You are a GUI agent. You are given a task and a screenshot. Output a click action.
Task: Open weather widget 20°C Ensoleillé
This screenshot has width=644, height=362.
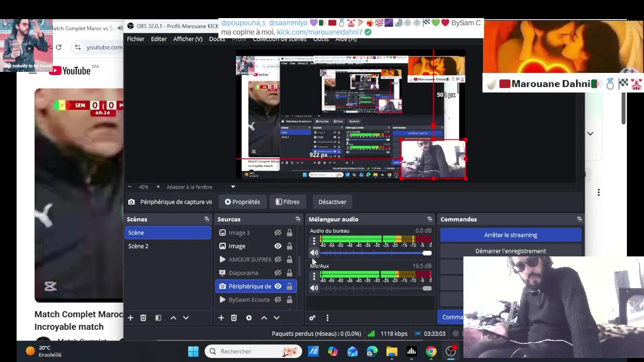pos(44,351)
